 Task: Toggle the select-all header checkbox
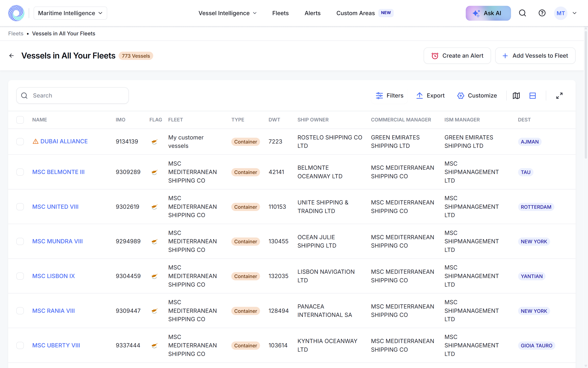(20, 120)
